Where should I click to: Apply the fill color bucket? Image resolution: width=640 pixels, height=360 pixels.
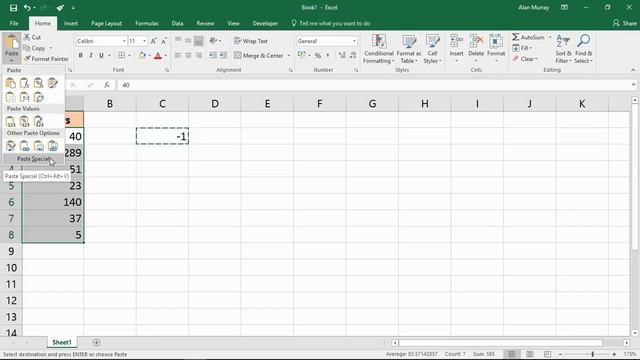point(142,55)
